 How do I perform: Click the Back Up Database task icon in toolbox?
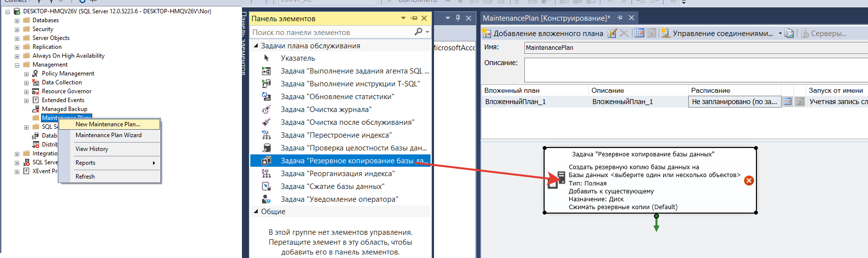pos(266,160)
